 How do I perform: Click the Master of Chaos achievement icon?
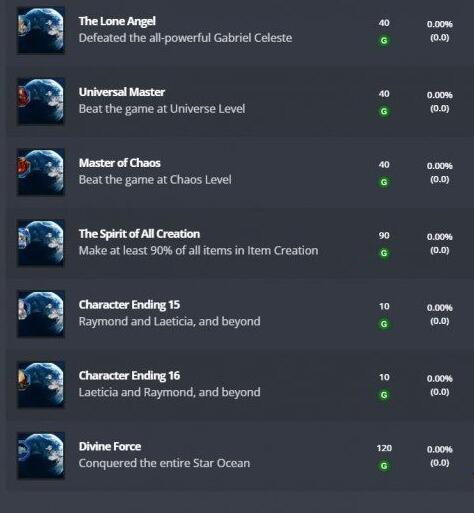(41, 172)
